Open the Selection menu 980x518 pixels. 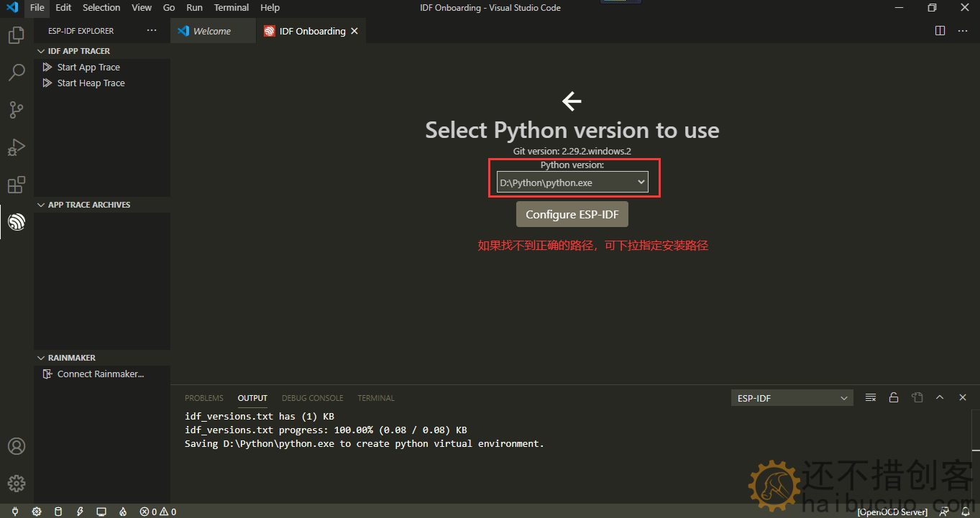pyautogui.click(x=101, y=8)
